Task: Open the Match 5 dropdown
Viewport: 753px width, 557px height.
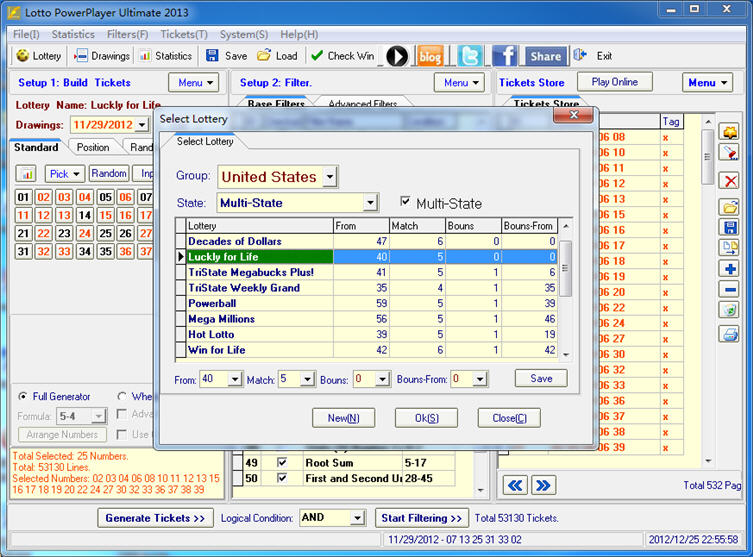Action: coord(307,379)
